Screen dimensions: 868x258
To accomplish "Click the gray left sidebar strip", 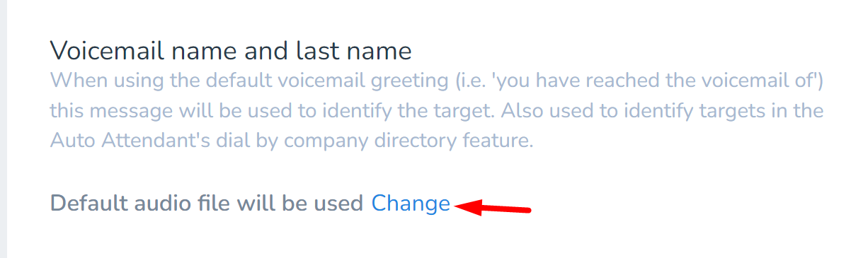I will click(4, 129).
